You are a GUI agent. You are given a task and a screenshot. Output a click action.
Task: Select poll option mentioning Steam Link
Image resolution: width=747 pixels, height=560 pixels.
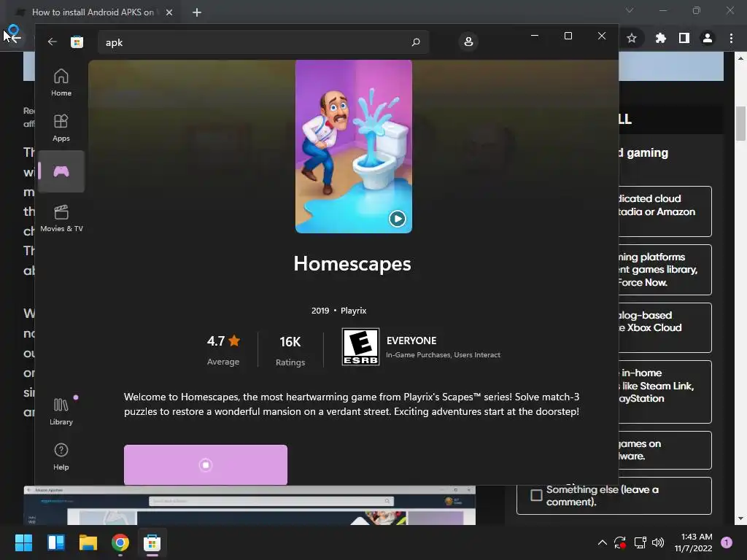point(665,392)
